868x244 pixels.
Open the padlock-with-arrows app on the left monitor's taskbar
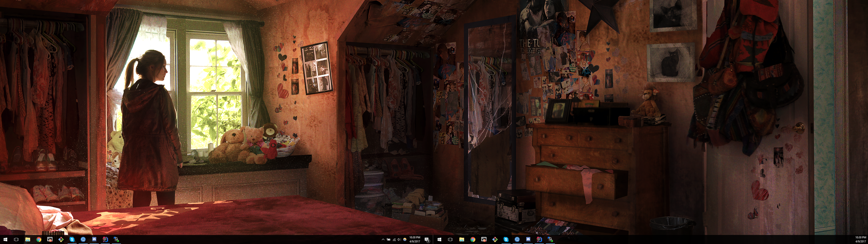click(117, 240)
